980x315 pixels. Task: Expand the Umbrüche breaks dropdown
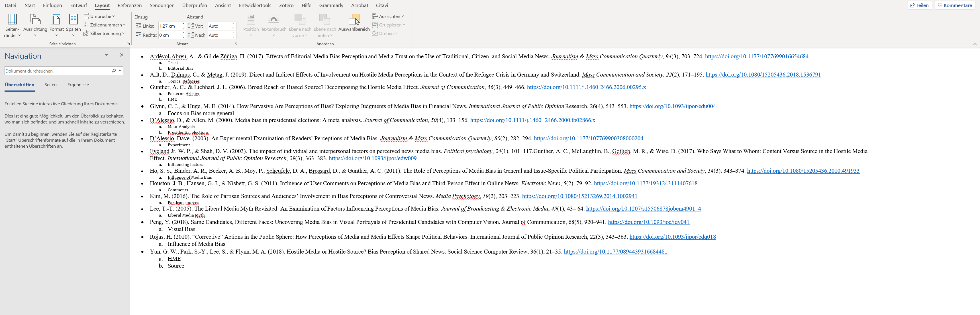pyautogui.click(x=99, y=16)
